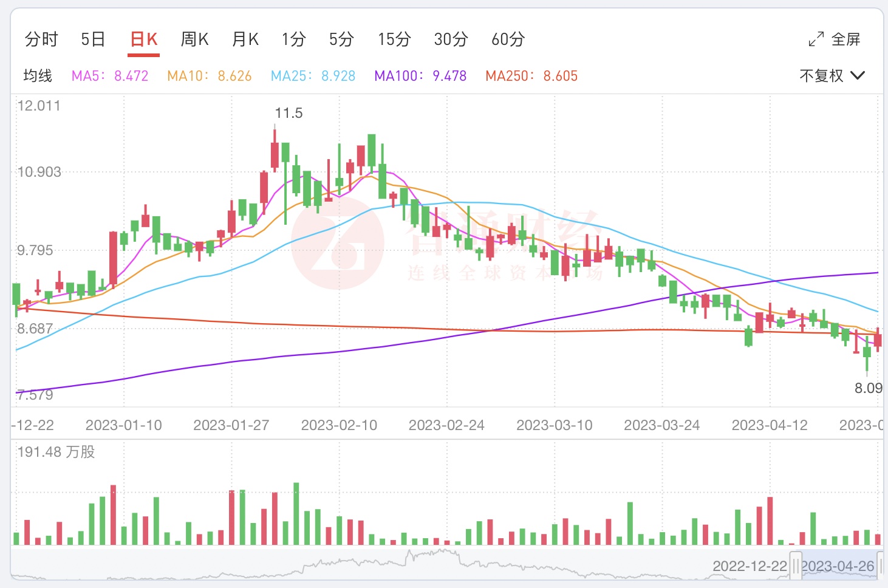
Task: Open the 日K daily candlestick tab
Action: point(145,39)
